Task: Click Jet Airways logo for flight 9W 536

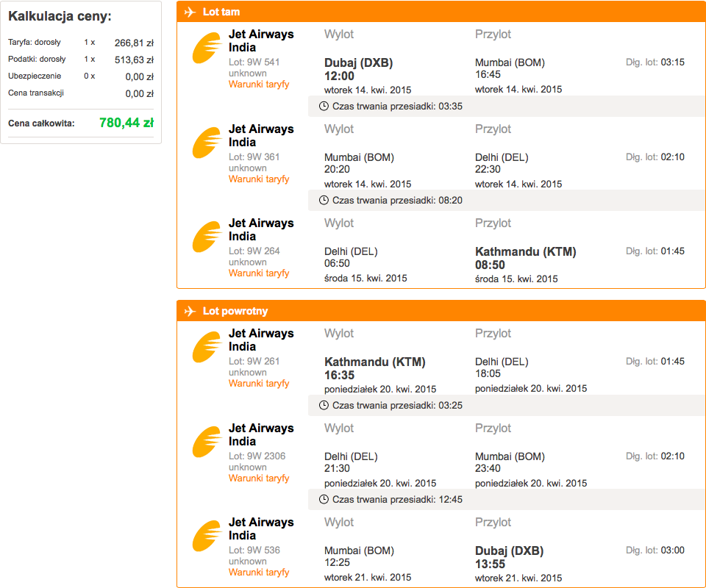Action: [207, 537]
